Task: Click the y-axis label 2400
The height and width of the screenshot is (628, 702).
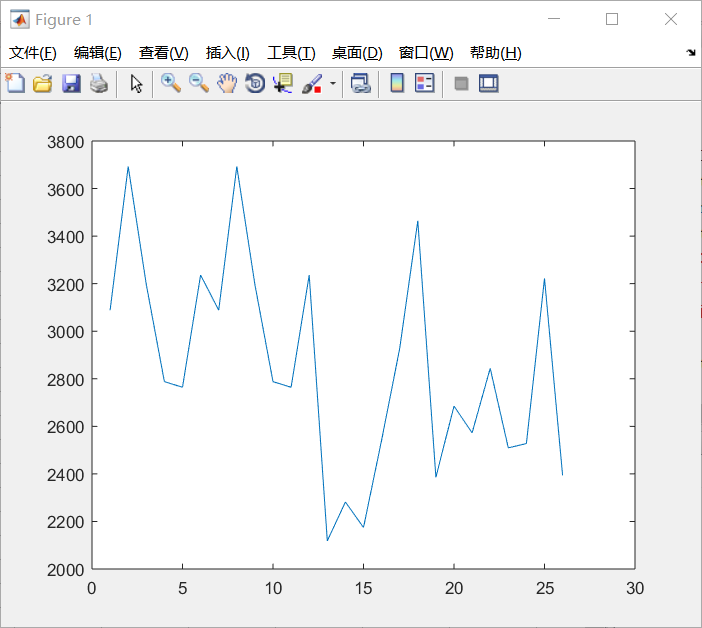Action: 65,475
